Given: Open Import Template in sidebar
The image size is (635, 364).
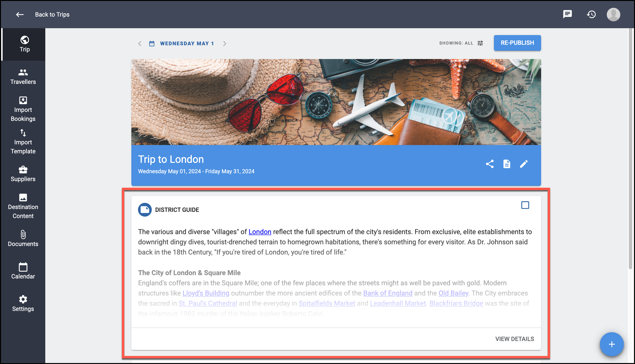Looking at the screenshot, I should [23, 141].
